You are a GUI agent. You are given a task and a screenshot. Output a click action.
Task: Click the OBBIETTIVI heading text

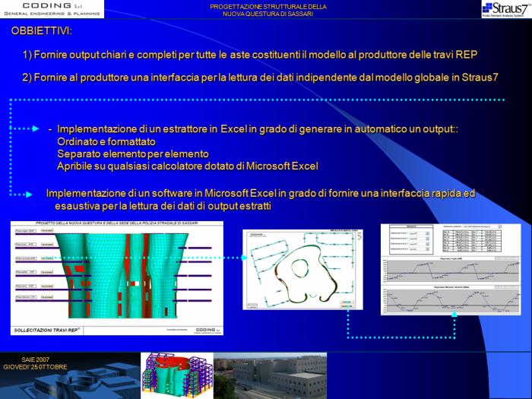(x=42, y=33)
